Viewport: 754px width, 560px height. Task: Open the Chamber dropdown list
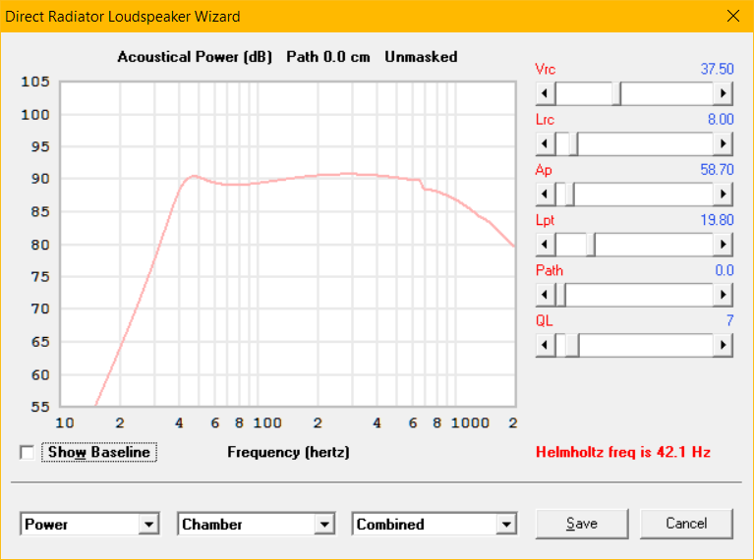tap(324, 524)
